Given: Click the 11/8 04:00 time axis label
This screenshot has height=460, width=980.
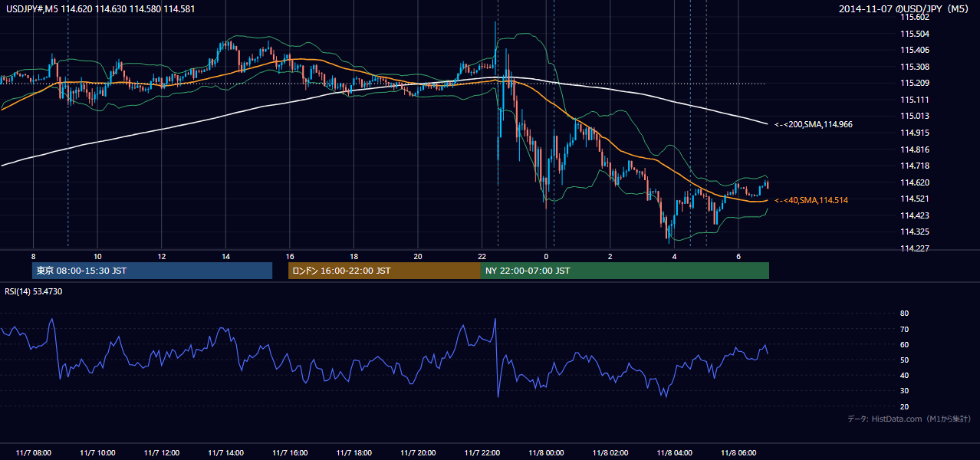Looking at the screenshot, I should click(x=673, y=453).
